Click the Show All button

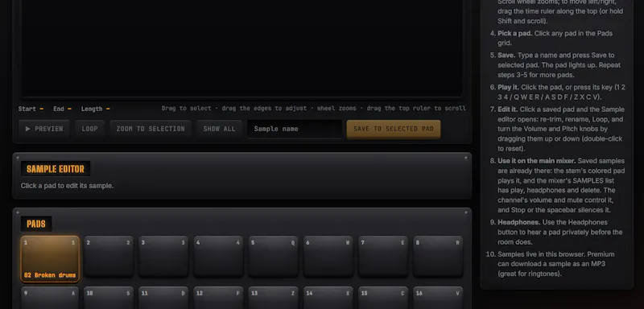point(219,129)
